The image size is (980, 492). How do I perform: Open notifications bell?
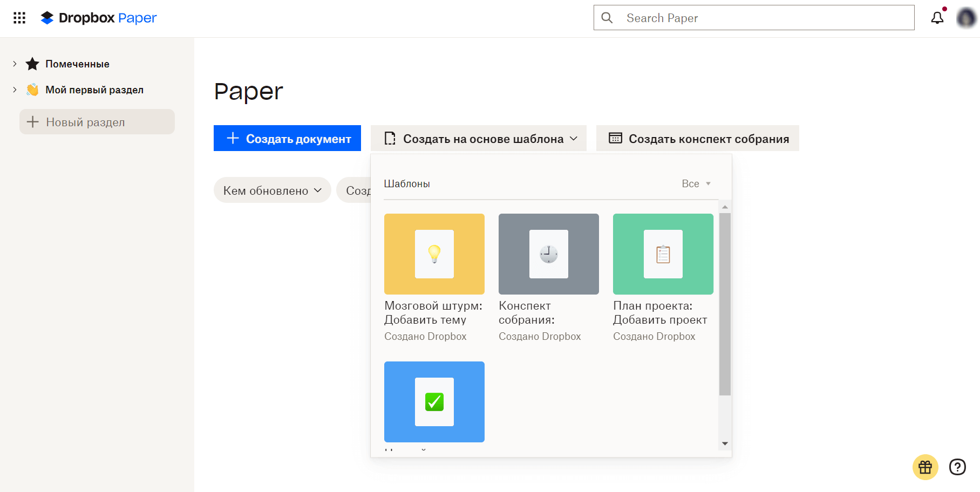point(937,18)
